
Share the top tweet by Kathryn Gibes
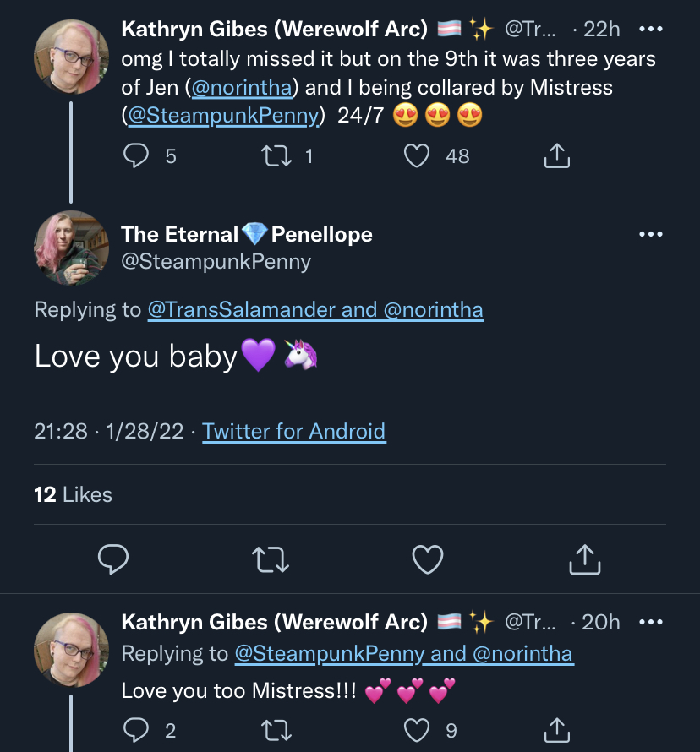[557, 155]
